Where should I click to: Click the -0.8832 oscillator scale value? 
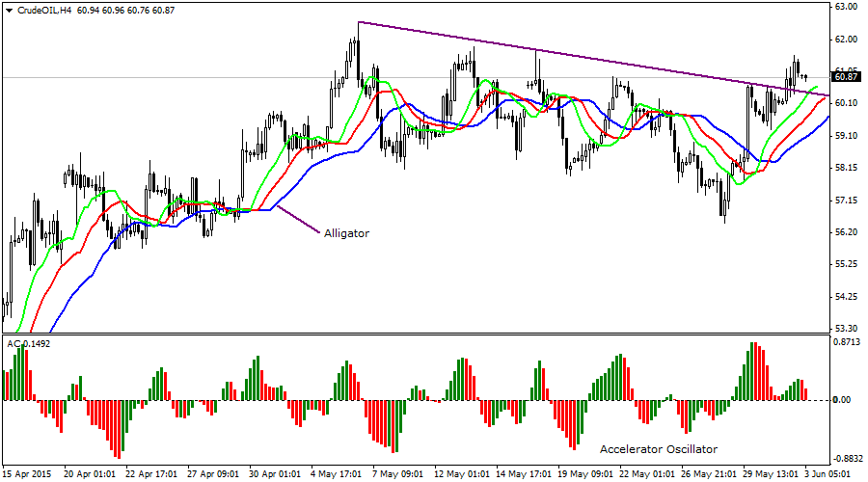(x=846, y=459)
